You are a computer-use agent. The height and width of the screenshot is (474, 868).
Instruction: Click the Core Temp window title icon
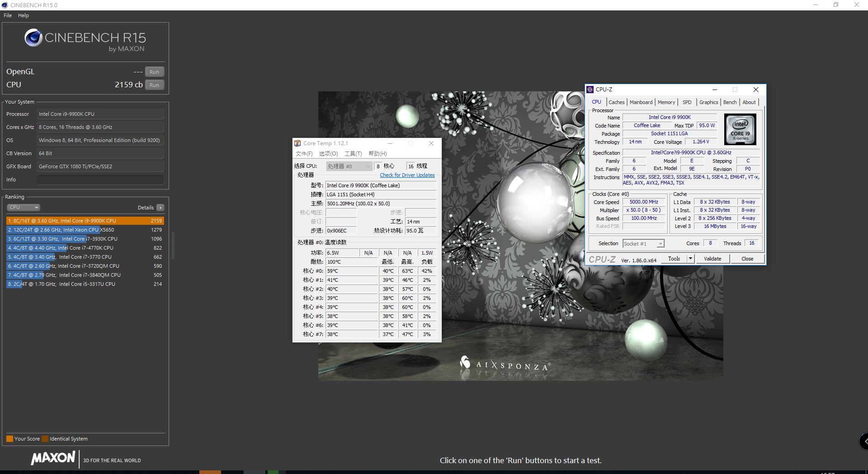pyautogui.click(x=297, y=143)
